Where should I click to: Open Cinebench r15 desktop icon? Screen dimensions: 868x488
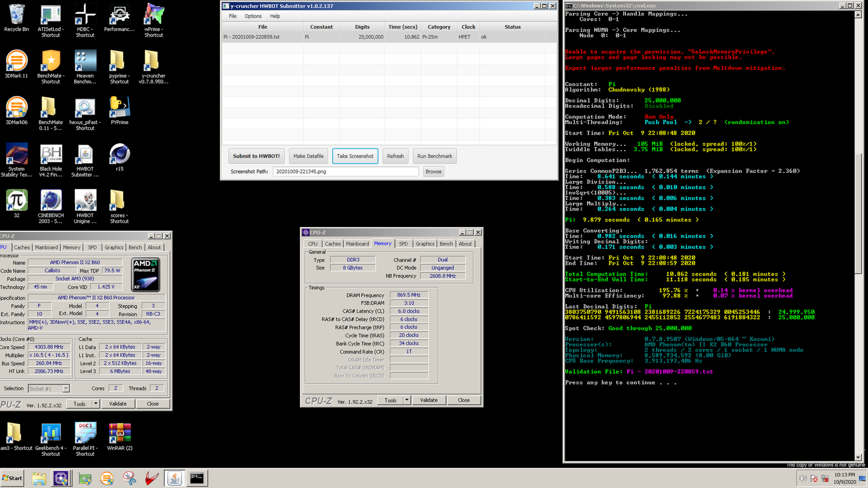click(x=119, y=157)
